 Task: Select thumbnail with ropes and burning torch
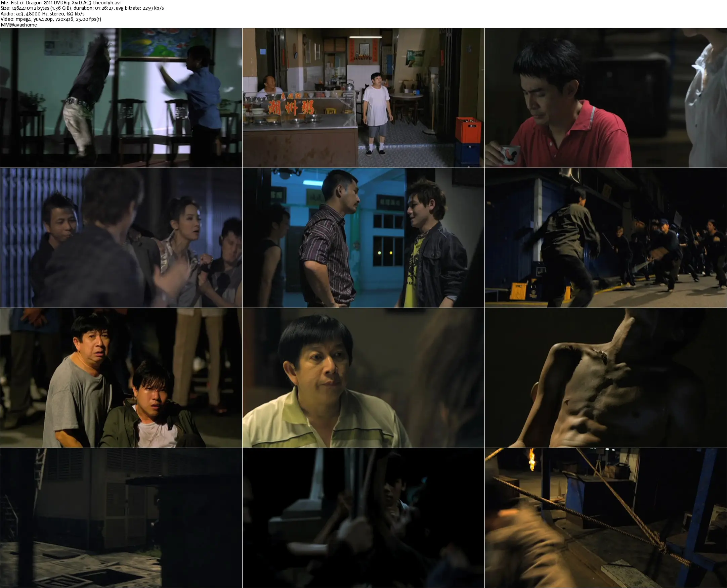point(606,518)
